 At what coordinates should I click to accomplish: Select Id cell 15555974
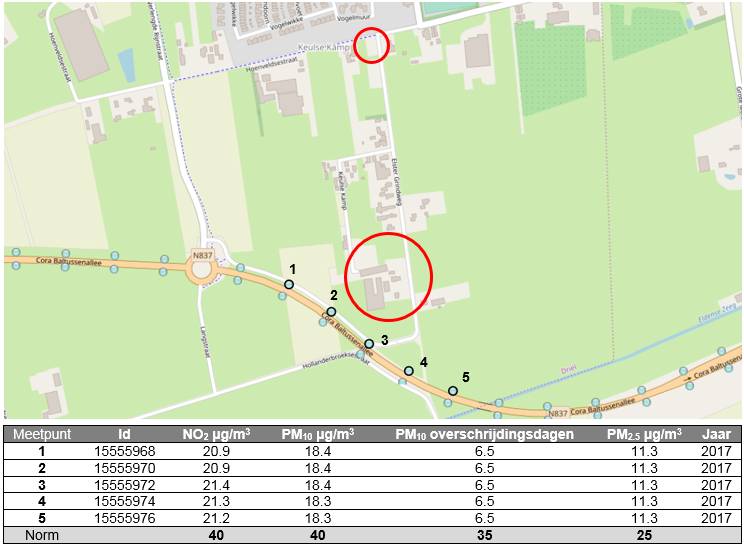[125, 501]
